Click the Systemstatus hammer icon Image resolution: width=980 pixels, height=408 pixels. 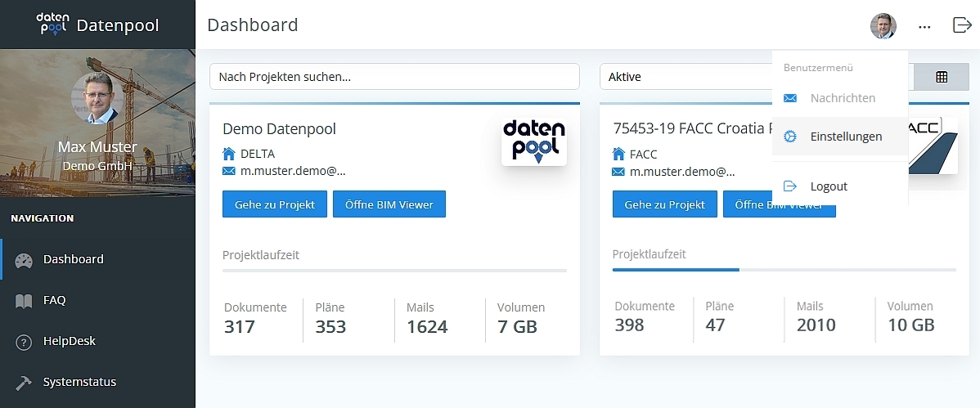(24, 382)
